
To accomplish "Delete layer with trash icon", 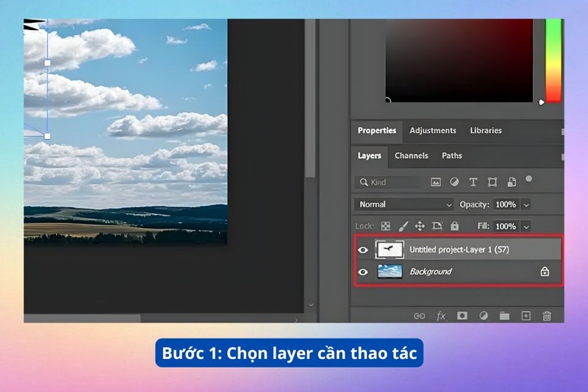I will coord(547,316).
